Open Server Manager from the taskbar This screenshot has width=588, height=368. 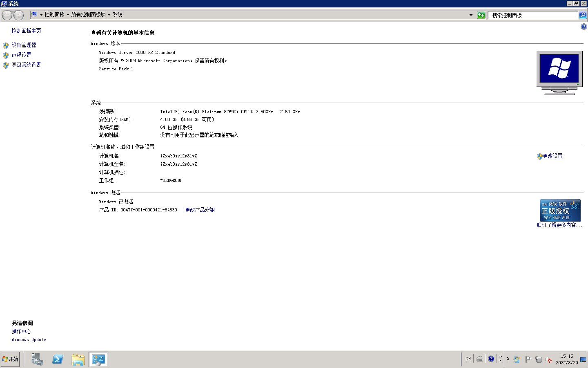[x=37, y=359]
